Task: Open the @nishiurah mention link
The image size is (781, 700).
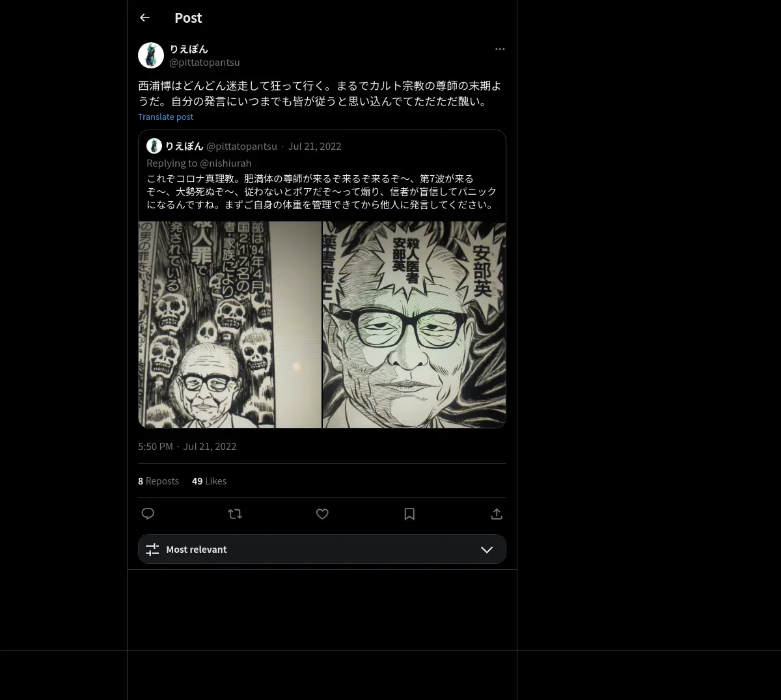Action: pyautogui.click(x=226, y=163)
